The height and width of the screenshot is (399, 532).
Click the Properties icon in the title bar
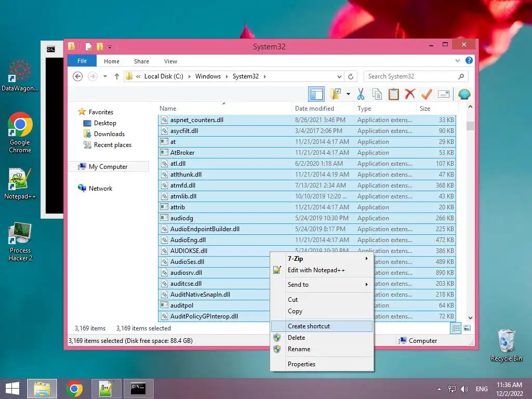(x=88, y=46)
